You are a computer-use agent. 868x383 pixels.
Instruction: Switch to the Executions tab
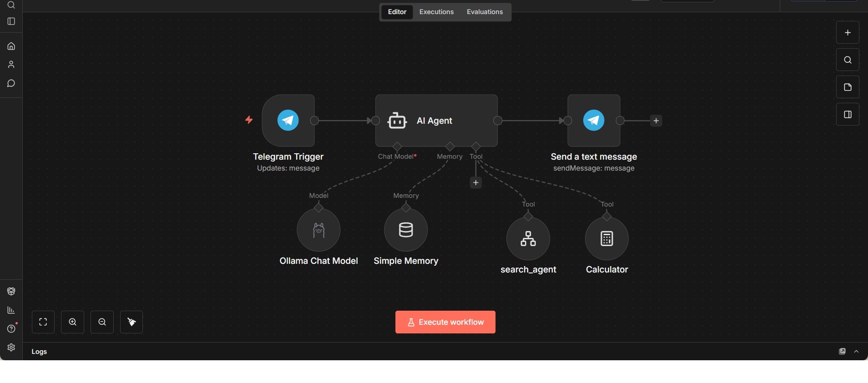coord(436,12)
